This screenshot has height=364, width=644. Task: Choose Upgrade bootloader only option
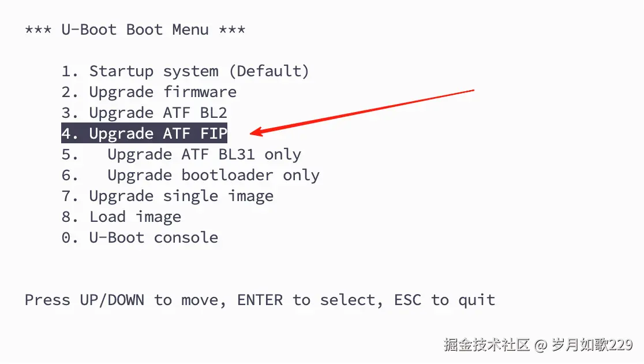pyautogui.click(x=190, y=176)
